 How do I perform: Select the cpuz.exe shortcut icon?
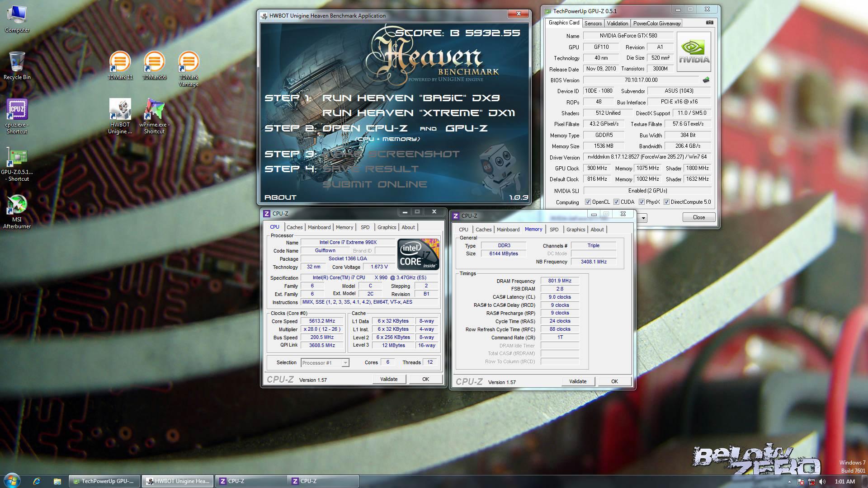(17, 117)
